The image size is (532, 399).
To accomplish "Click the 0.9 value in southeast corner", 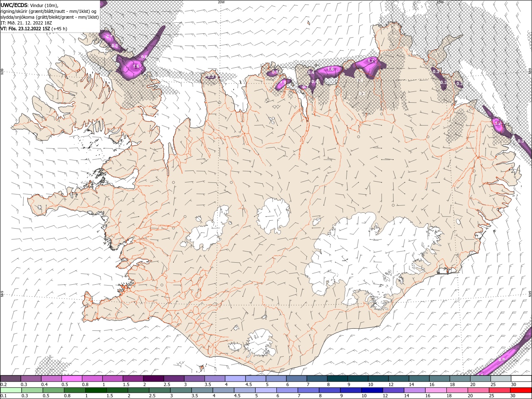I will point(502,360).
